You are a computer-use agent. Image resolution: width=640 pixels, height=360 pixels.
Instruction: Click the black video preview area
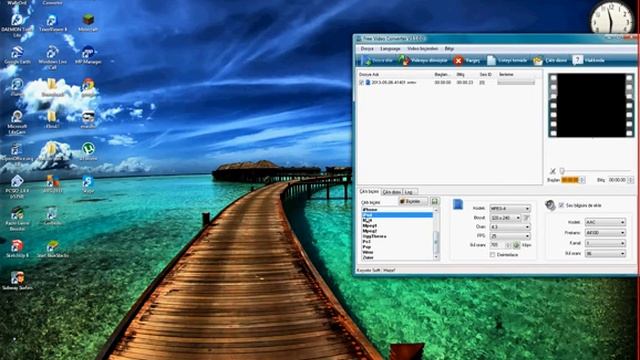[x=591, y=105]
